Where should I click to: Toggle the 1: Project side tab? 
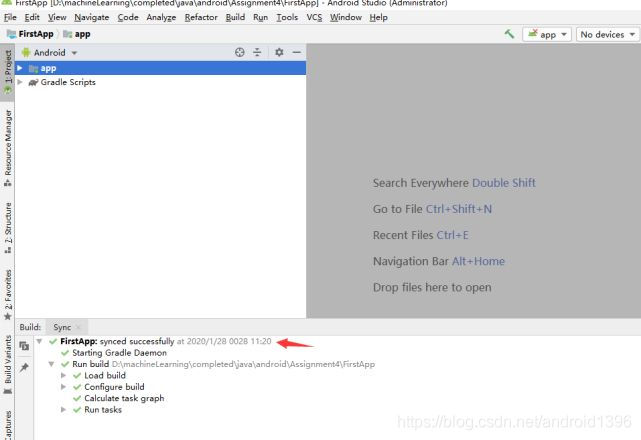(x=7, y=72)
